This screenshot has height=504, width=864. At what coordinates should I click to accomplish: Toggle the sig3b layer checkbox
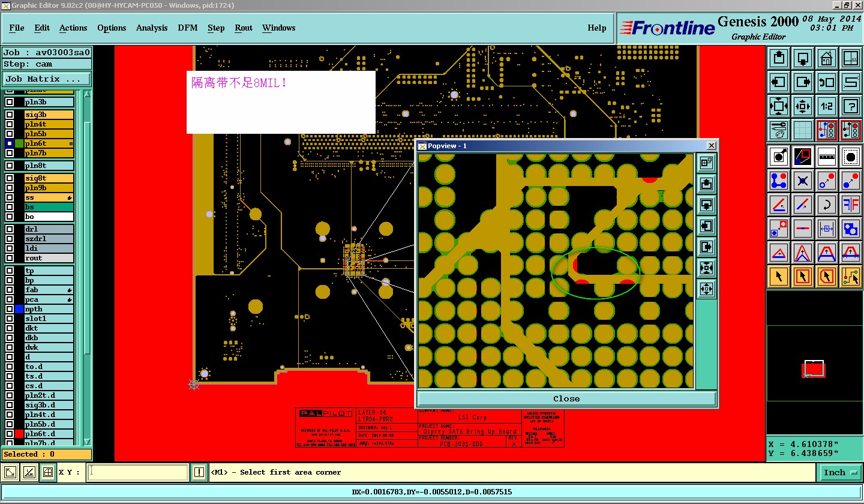coord(10,115)
